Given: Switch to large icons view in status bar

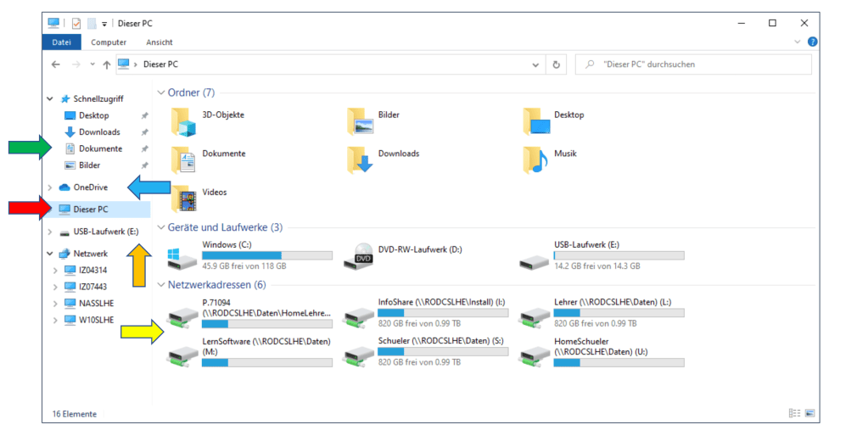Looking at the screenshot, I should (809, 414).
